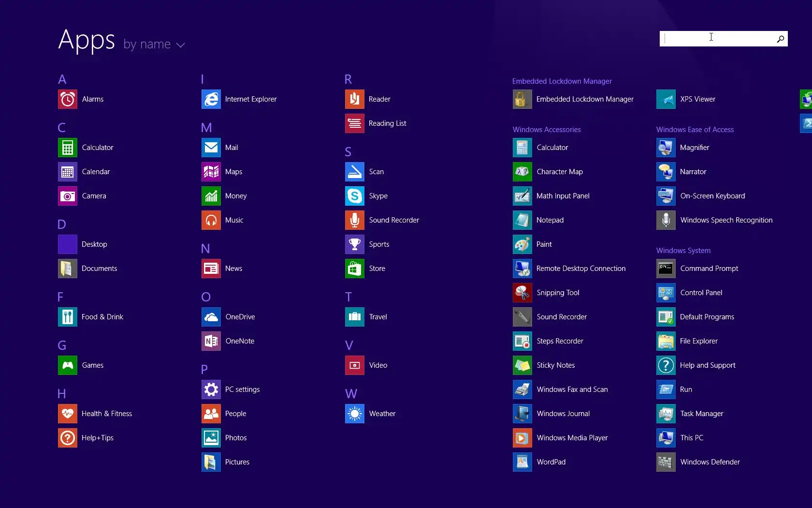
Task: Open the Snipping Tool scissors icon
Action: pyautogui.click(x=522, y=293)
